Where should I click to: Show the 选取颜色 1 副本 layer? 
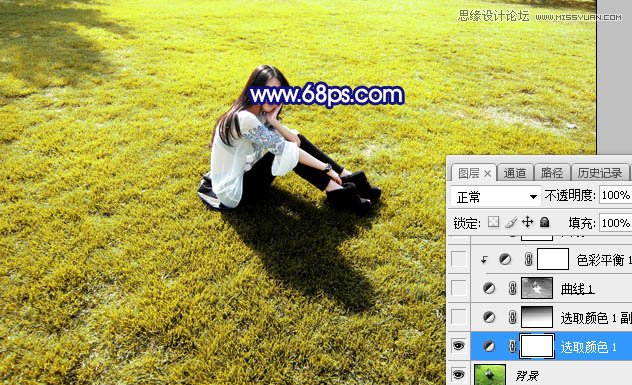(459, 317)
